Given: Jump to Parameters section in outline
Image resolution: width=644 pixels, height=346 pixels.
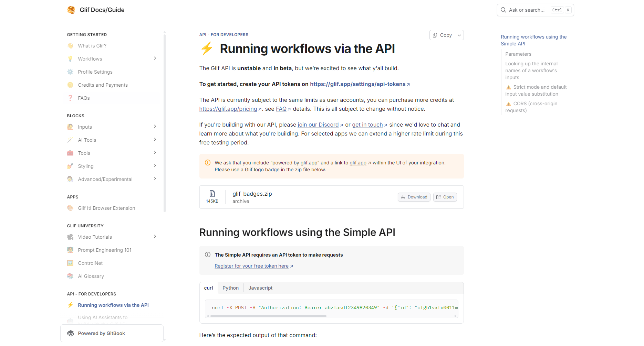Looking at the screenshot, I should [518, 54].
